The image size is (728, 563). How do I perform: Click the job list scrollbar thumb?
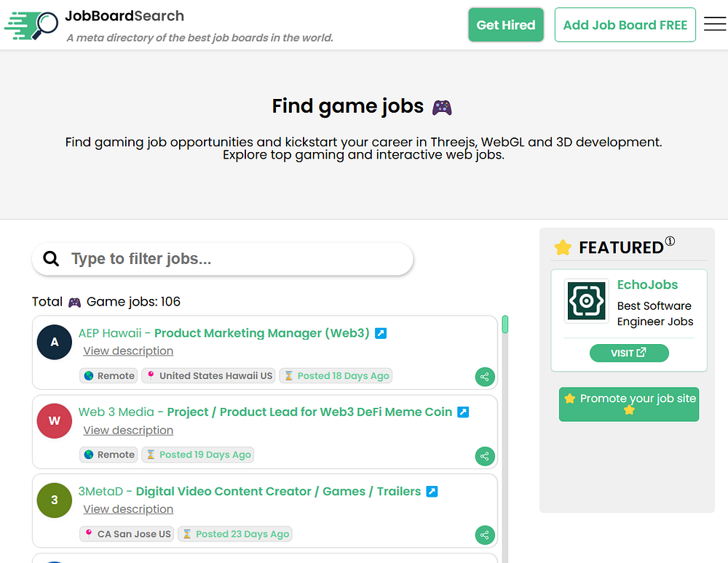505,324
